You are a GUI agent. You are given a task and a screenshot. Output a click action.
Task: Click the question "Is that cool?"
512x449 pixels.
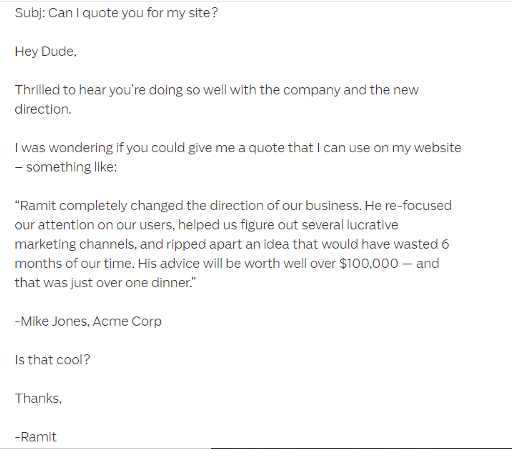(x=52, y=360)
